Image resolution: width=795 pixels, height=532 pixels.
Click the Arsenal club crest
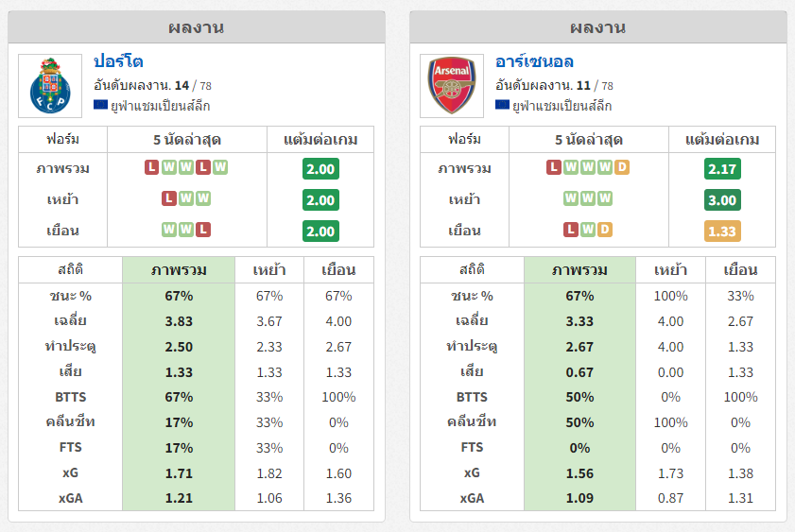[x=452, y=86]
